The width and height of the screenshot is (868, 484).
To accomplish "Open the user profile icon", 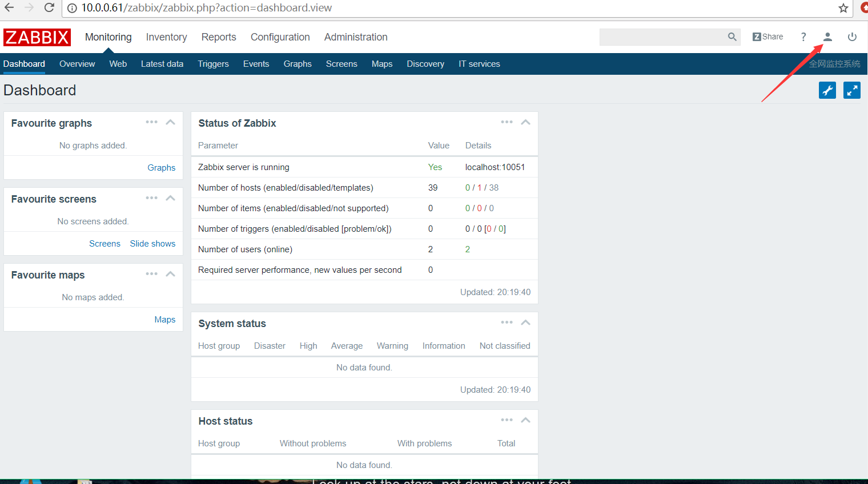I will tap(827, 37).
